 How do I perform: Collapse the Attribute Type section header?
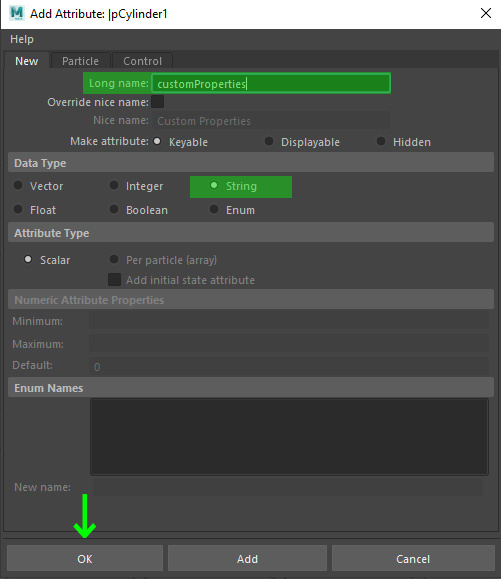click(x=251, y=233)
